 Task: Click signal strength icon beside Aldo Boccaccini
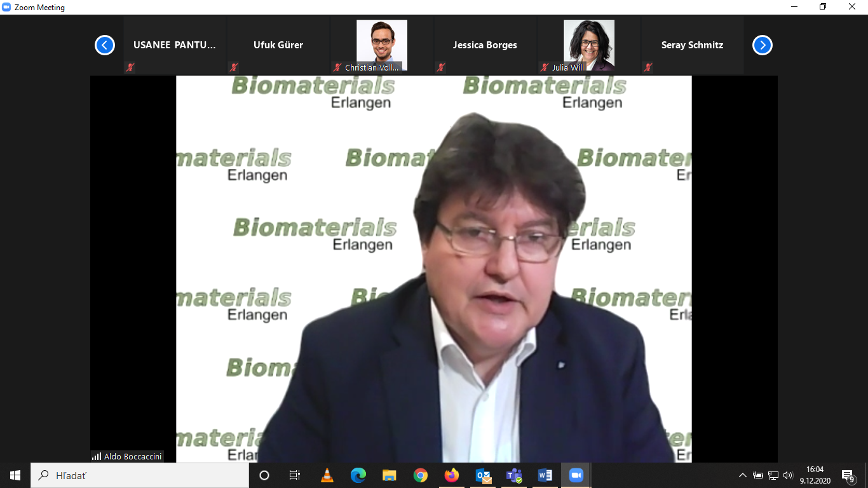(97, 456)
